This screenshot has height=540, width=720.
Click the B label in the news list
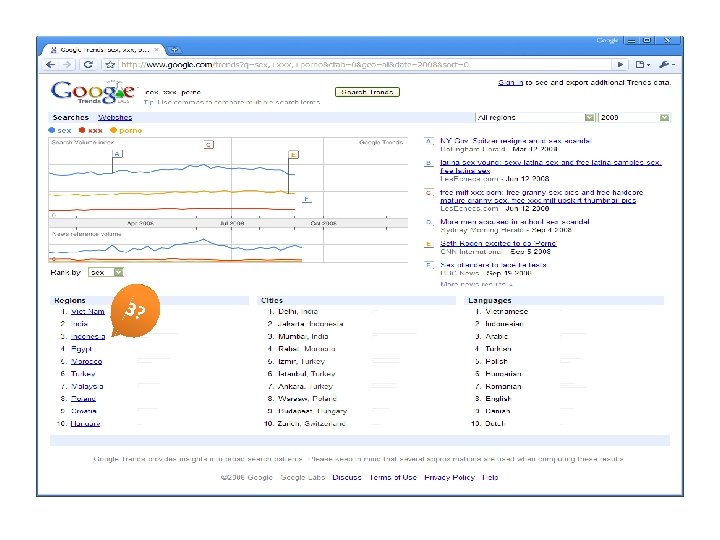click(428, 163)
